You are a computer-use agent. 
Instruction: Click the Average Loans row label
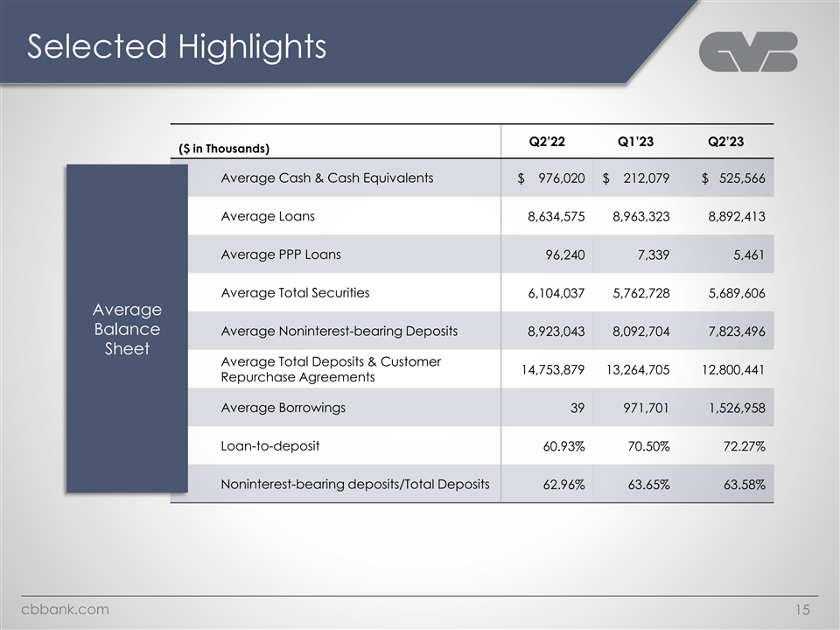(268, 216)
